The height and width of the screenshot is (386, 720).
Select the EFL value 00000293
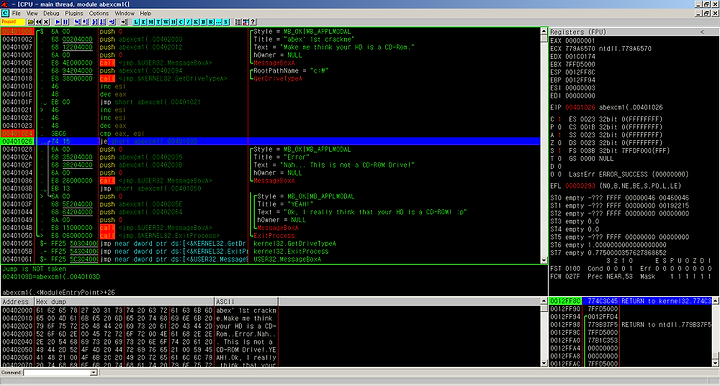[x=580, y=186]
